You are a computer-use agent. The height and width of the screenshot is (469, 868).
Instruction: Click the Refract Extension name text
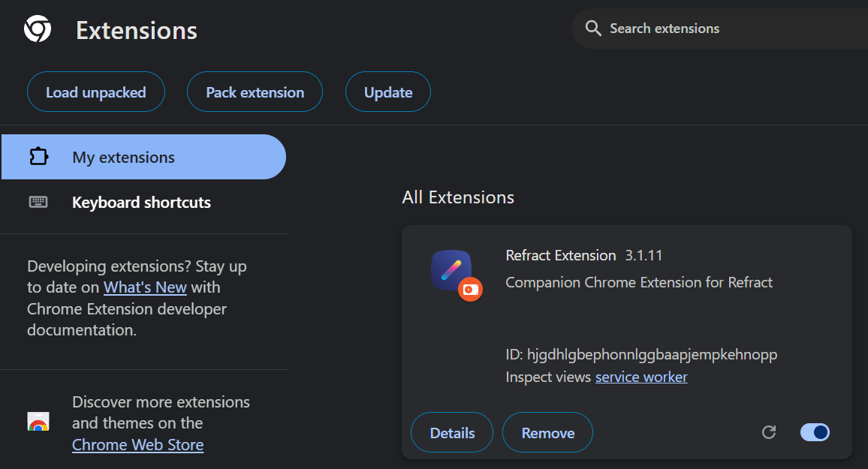pos(561,256)
